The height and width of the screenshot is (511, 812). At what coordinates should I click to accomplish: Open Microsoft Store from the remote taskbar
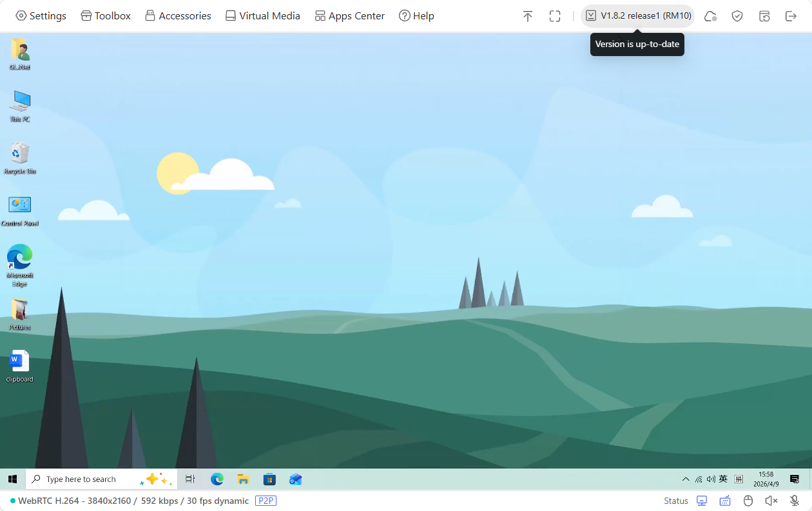(269, 479)
